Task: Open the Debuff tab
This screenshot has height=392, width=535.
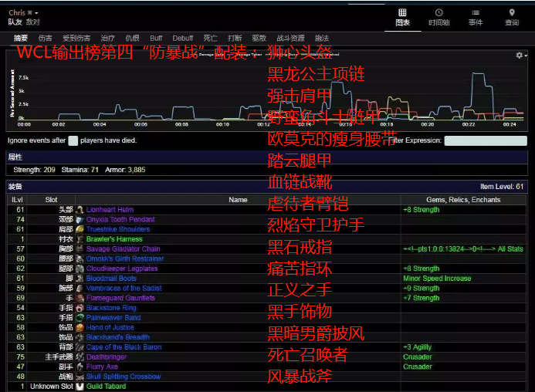Action: [182, 39]
